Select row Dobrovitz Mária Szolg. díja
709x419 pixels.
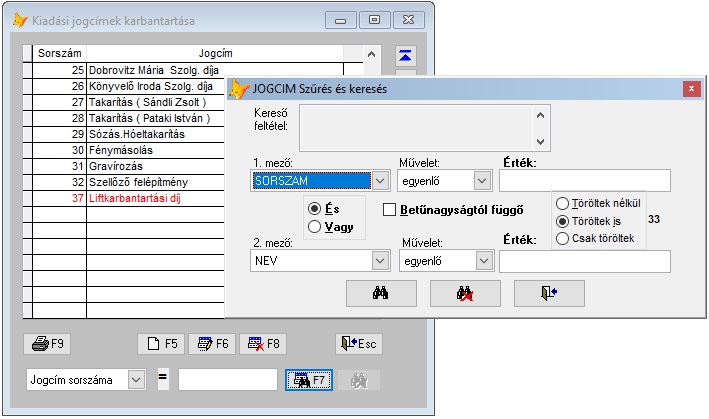click(154, 70)
